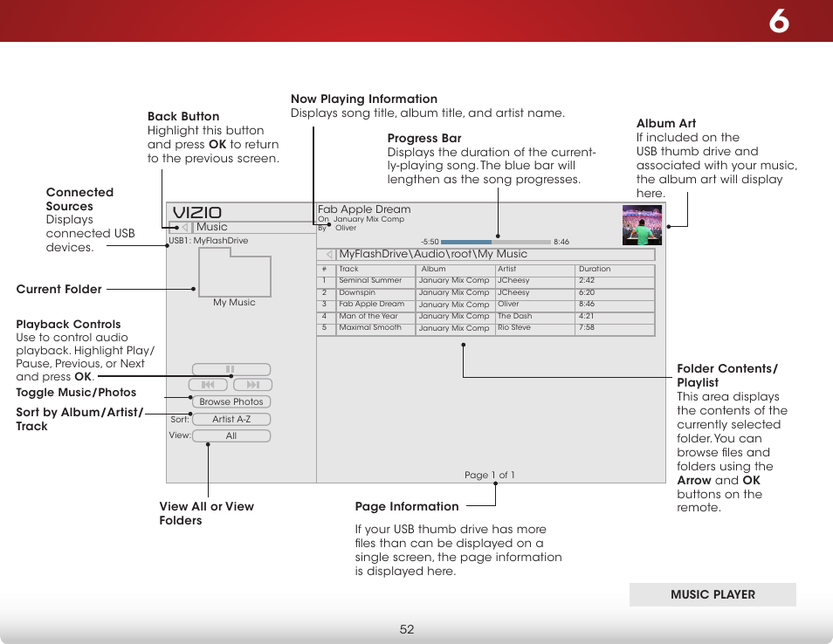Select the track Man of the Year

[368, 316]
